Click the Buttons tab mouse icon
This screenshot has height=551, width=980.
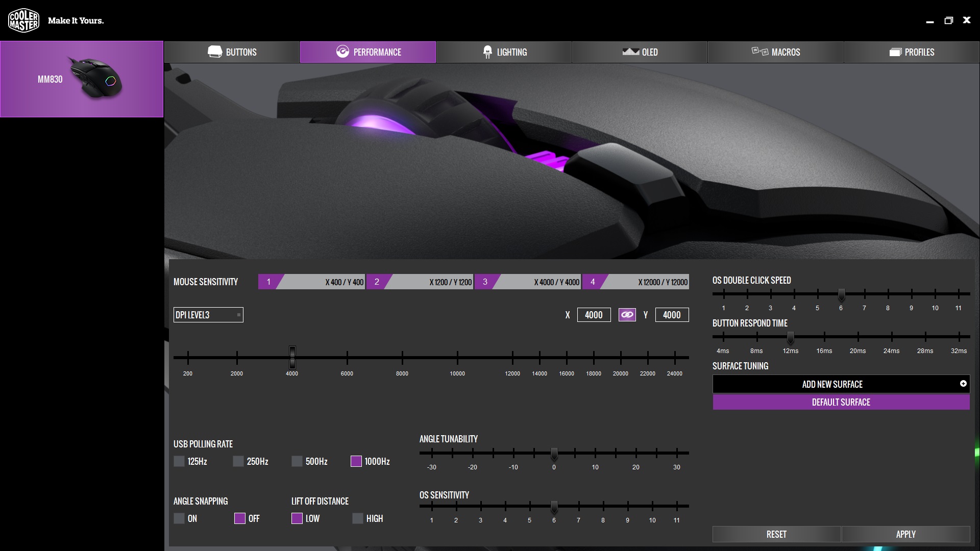click(215, 52)
